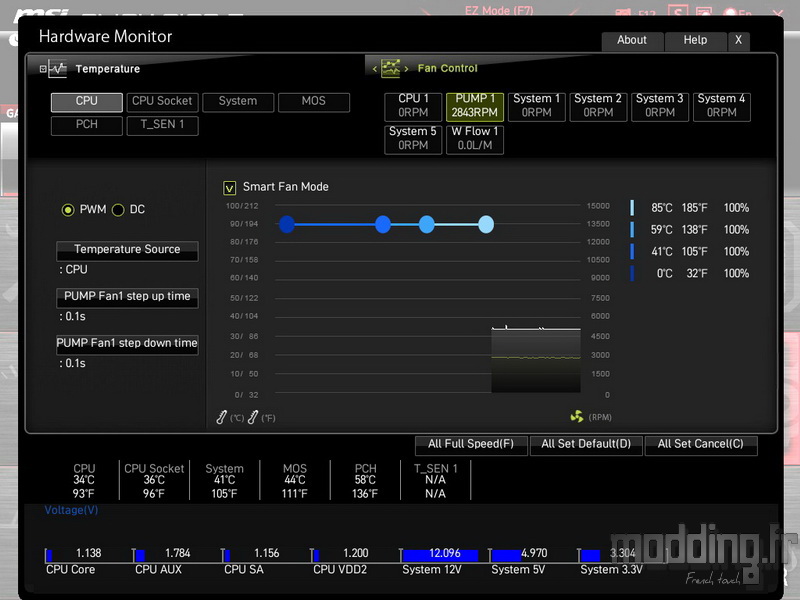Click the lightest blue fan curve point
The image size is (800, 600).
coord(486,224)
